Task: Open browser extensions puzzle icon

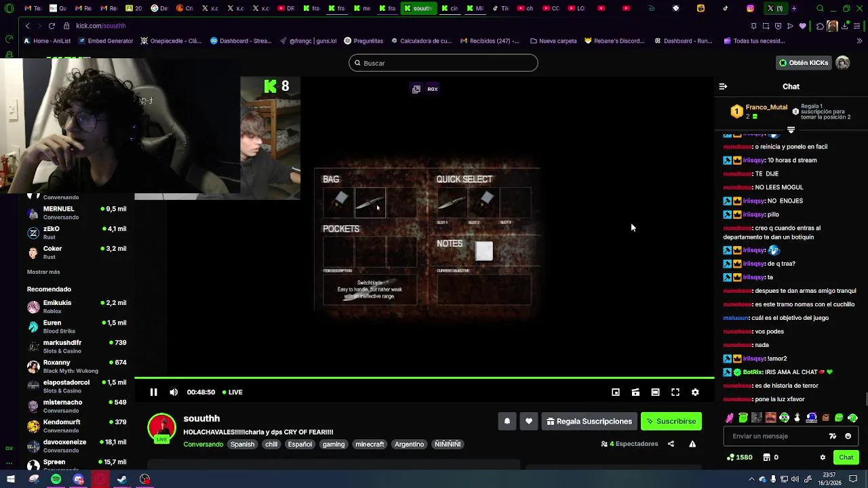Action: (x=821, y=26)
